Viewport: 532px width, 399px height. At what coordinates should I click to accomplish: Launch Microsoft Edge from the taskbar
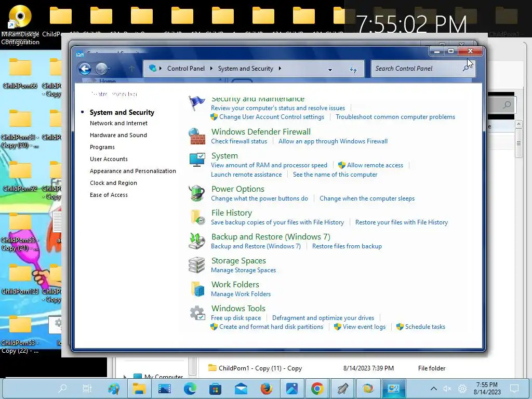point(190,389)
